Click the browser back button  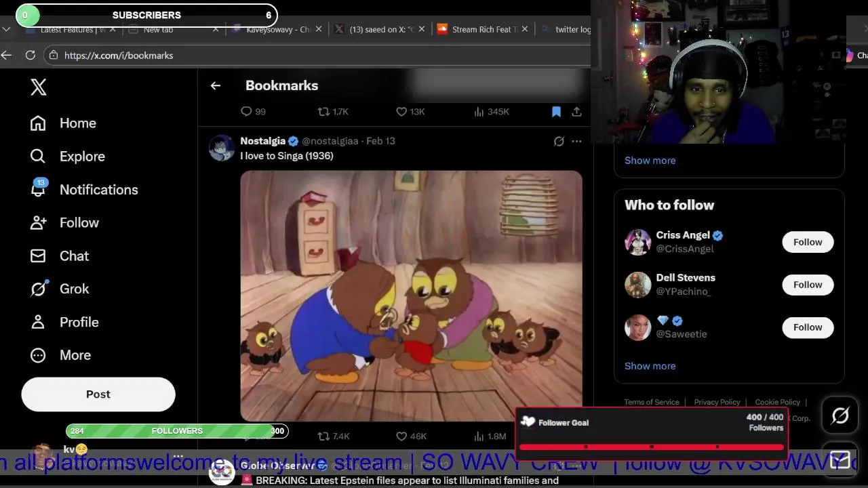click(7, 55)
